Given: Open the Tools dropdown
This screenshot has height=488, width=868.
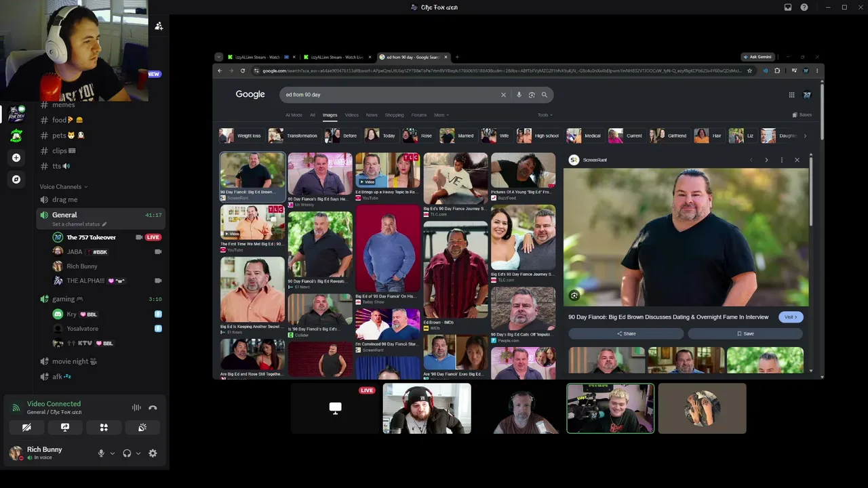Looking at the screenshot, I should pos(545,115).
